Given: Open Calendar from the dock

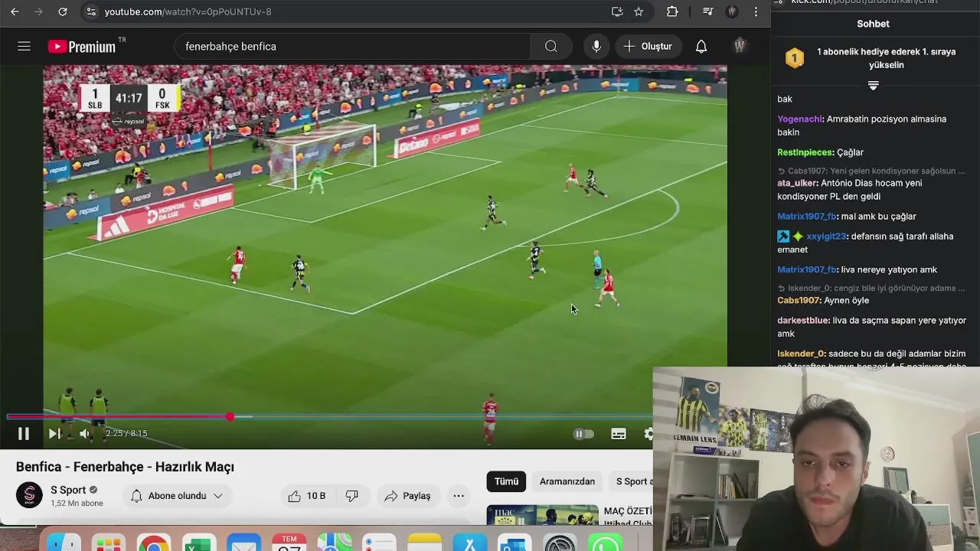Looking at the screenshot, I should pos(289,543).
